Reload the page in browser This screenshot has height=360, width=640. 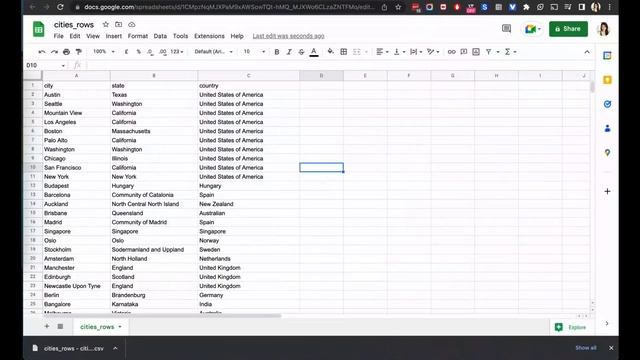click(x=60, y=7)
